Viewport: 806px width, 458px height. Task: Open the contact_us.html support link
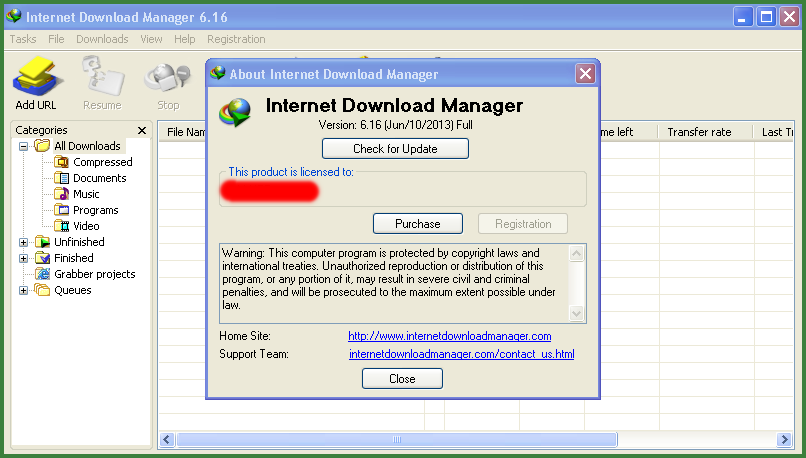point(462,354)
